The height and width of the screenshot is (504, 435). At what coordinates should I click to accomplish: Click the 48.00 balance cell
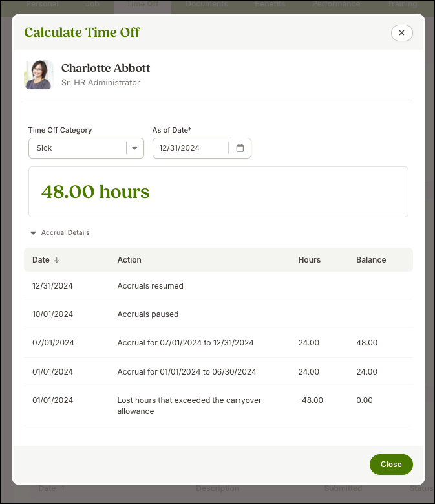[x=366, y=343]
